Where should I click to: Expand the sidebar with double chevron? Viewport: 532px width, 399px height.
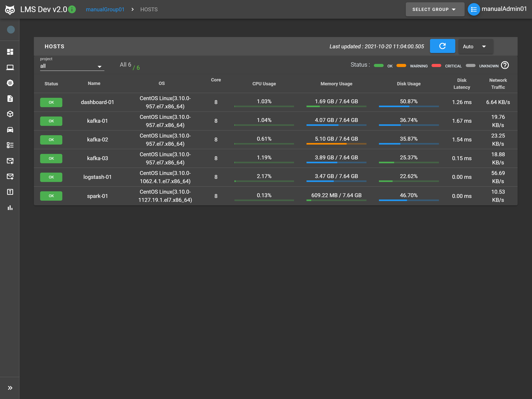tap(10, 388)
